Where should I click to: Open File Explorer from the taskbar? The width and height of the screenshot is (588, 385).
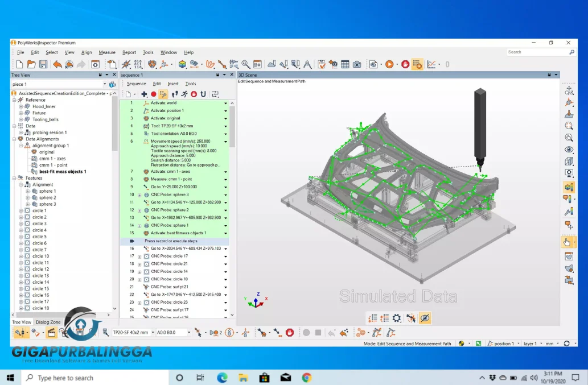[244, 378]
